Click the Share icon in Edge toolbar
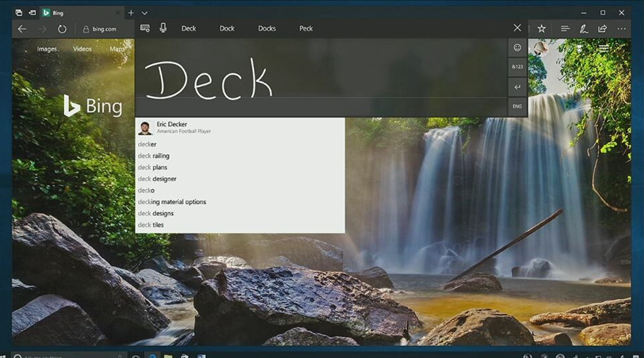The width and height of the screenshot is (644, 358). click(x=602, y=29)
